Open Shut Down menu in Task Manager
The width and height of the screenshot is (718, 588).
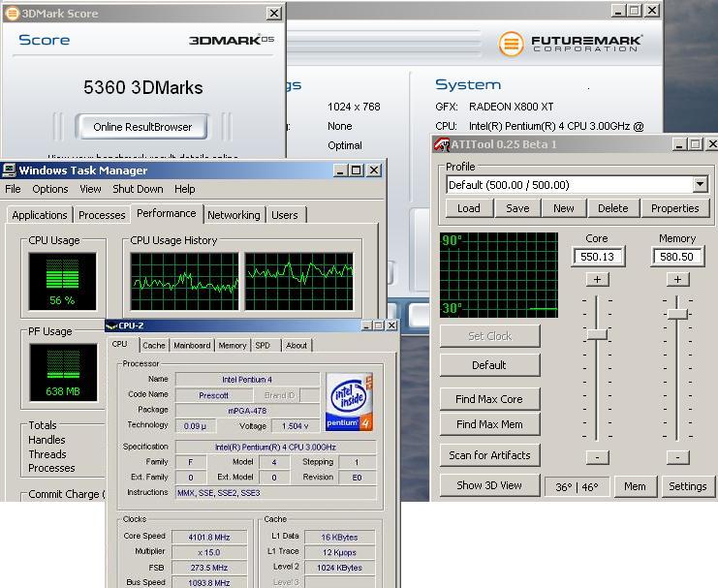pos(138,189)
